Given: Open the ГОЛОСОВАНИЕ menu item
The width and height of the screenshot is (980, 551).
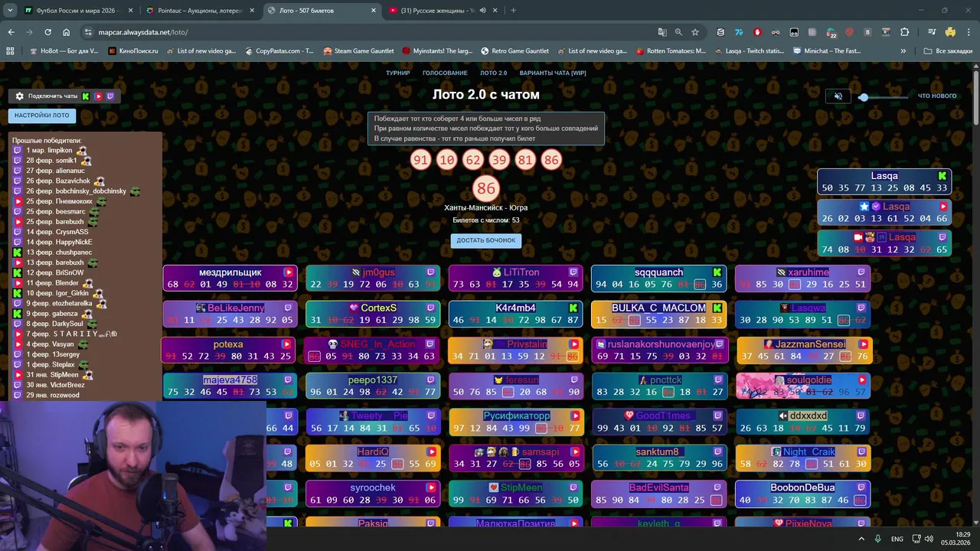Looking at the screenshot, I should click(445, 73).
